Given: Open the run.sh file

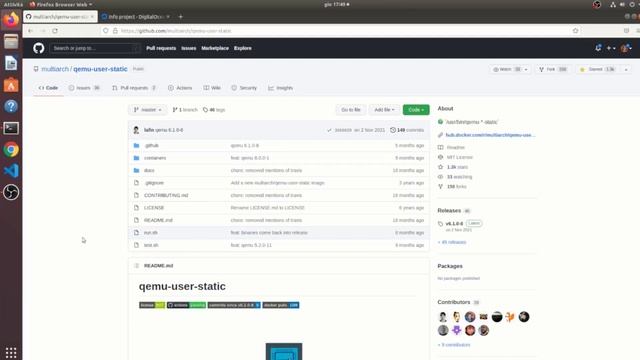Looking at the screenshot, I should coord(151,233).
